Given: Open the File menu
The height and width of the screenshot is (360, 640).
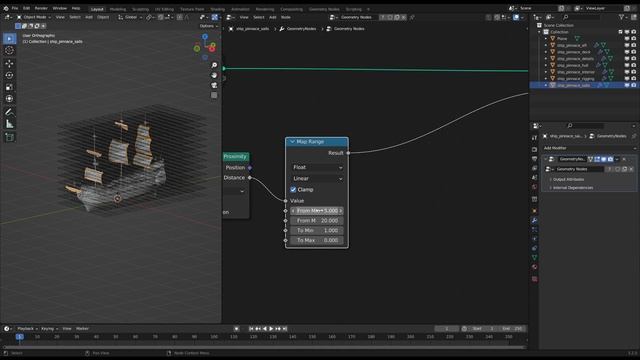Looking at the screenshot, I should point(15,8).
